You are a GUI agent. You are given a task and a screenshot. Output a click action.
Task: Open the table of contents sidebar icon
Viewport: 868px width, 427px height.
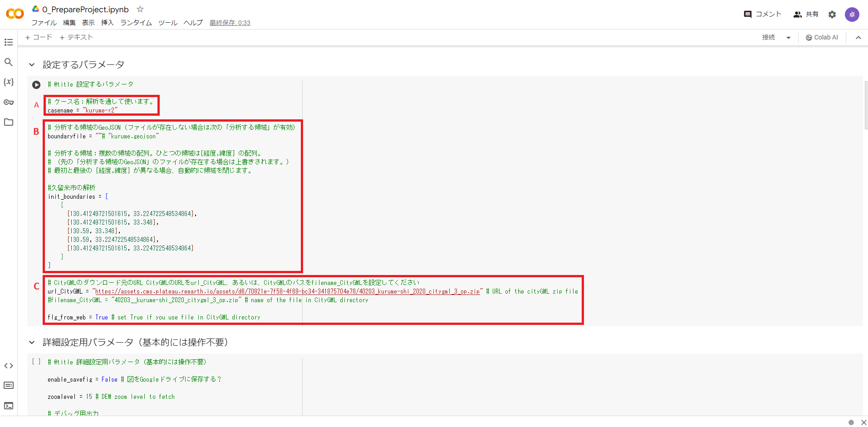(x=8, y=42)
